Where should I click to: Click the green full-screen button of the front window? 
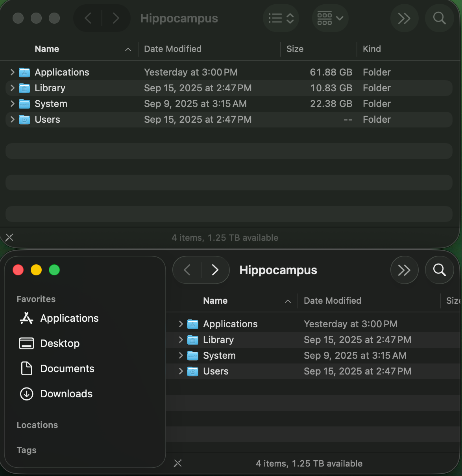54,270
